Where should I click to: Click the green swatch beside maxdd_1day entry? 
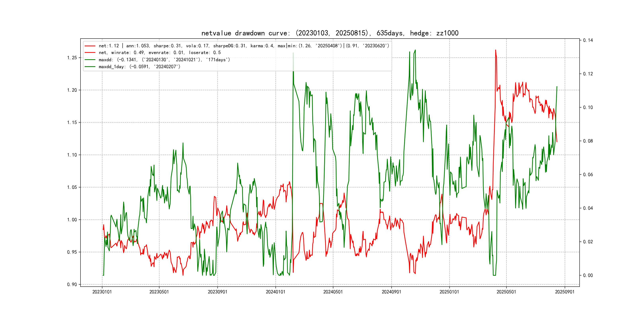pyautogui.click(x=90, y=67)
